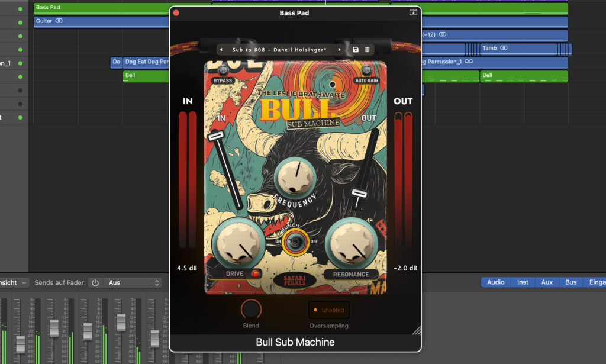
Task: Flip the Punch on/off toggle switch
Action: click(x=295, y=241)
